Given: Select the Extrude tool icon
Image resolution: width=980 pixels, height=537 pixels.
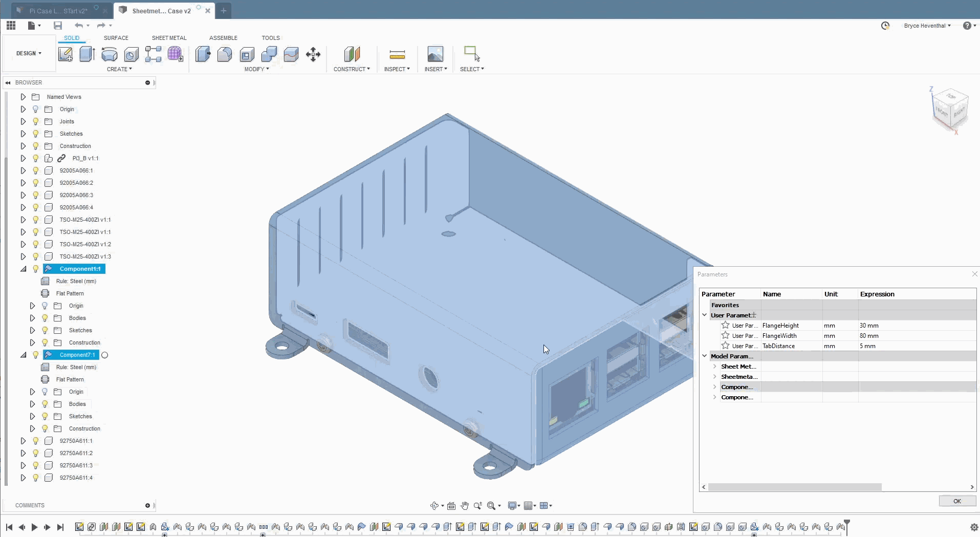Looking at the screenshot, I should pos(87,54).
